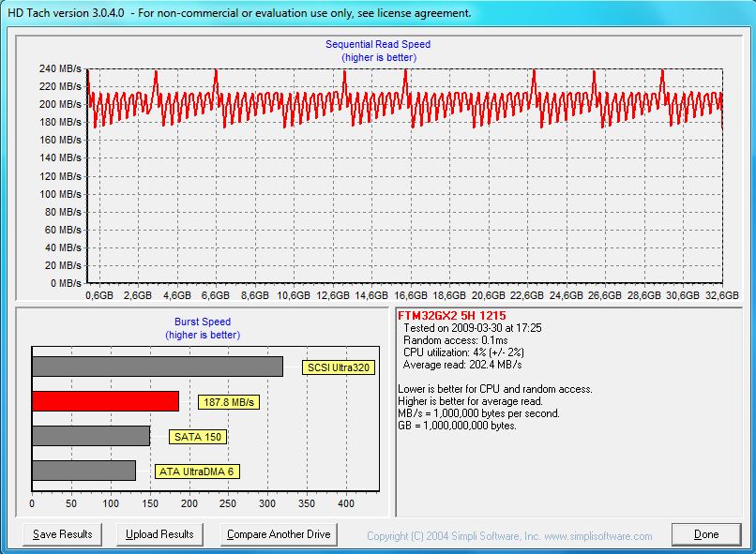Select the SATA 150 gray bar
This screenshot has height=554, width=756.
click(x=91, y=436)
